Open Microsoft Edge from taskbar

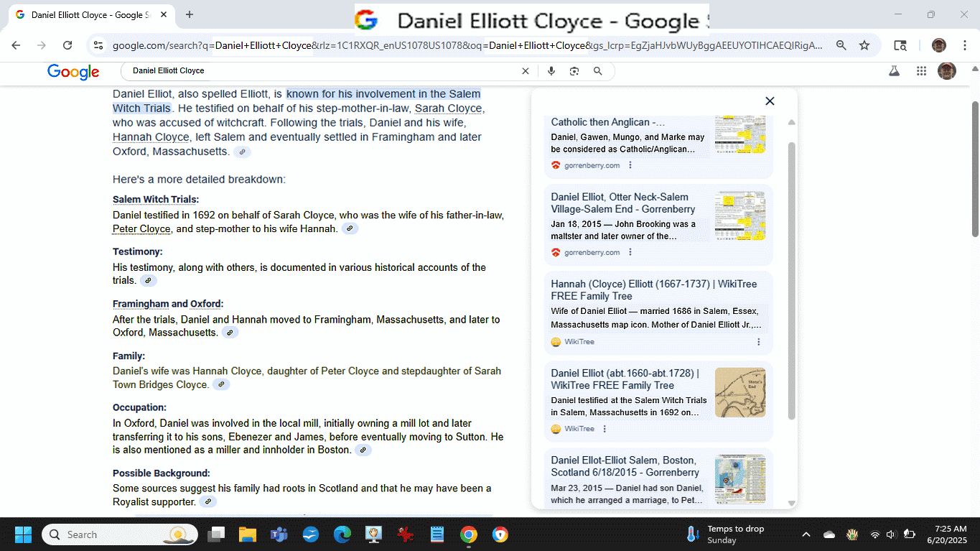click(x=342, y=534)
